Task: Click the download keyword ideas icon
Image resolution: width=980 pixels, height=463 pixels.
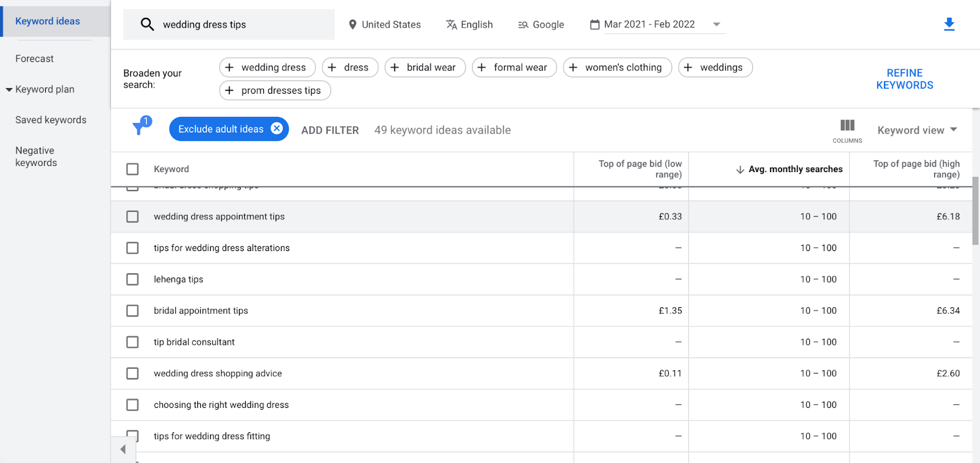Action: tap(949, 24)
